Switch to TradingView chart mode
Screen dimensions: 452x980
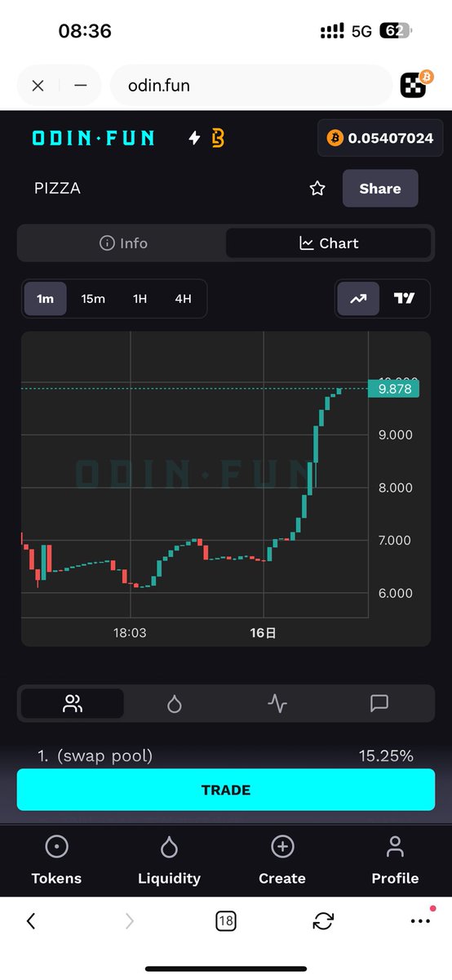pyautogui.click(x=404, y=299)
